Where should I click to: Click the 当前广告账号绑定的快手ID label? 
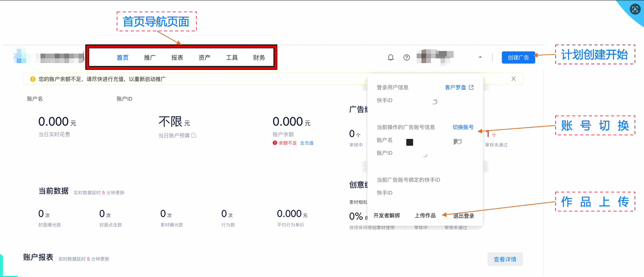(x=408, y=180)
